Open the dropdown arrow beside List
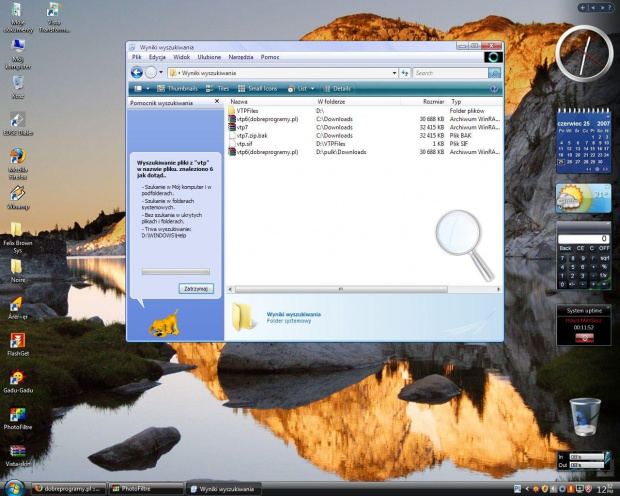 [312, 89]
